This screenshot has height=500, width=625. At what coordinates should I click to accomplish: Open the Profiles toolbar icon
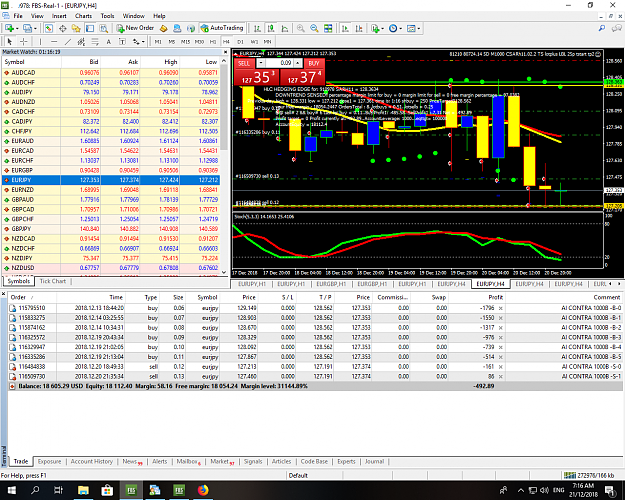(x=27, y=28)
